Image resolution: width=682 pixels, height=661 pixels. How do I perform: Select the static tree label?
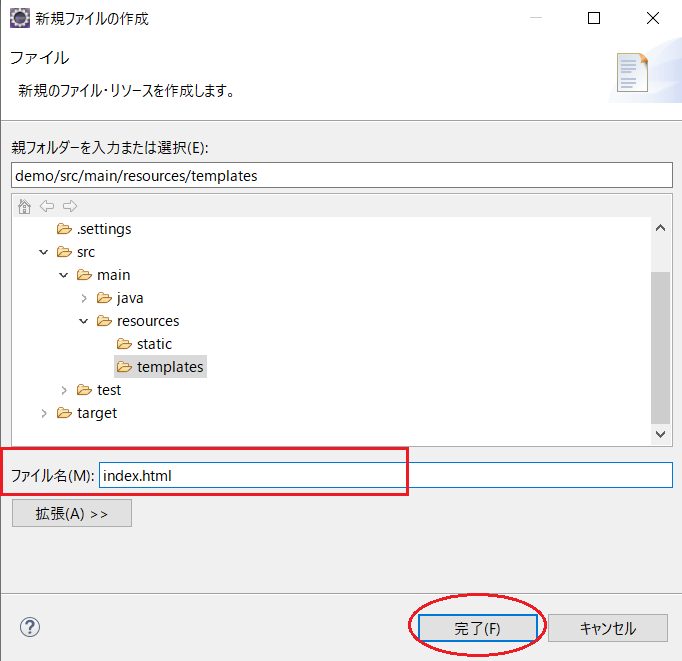coord(154,344)
